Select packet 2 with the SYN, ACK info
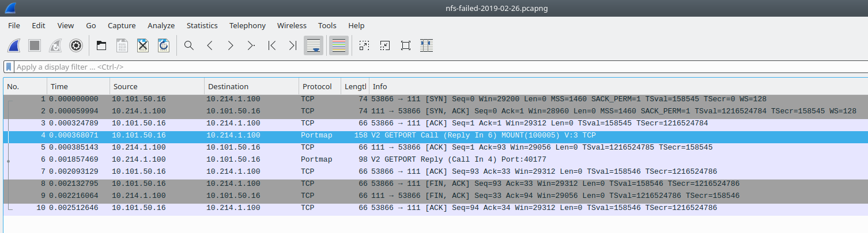 [436, 110]
